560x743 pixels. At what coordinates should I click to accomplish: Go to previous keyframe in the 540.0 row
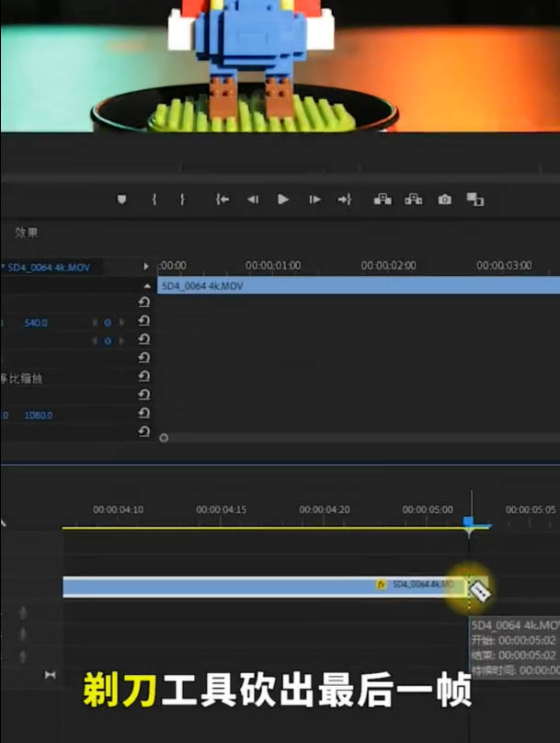95,323
